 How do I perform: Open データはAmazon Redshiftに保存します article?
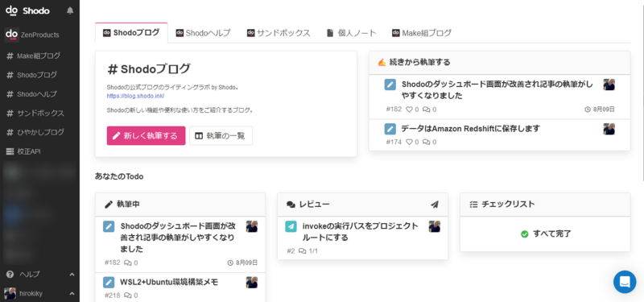point(471,129)
